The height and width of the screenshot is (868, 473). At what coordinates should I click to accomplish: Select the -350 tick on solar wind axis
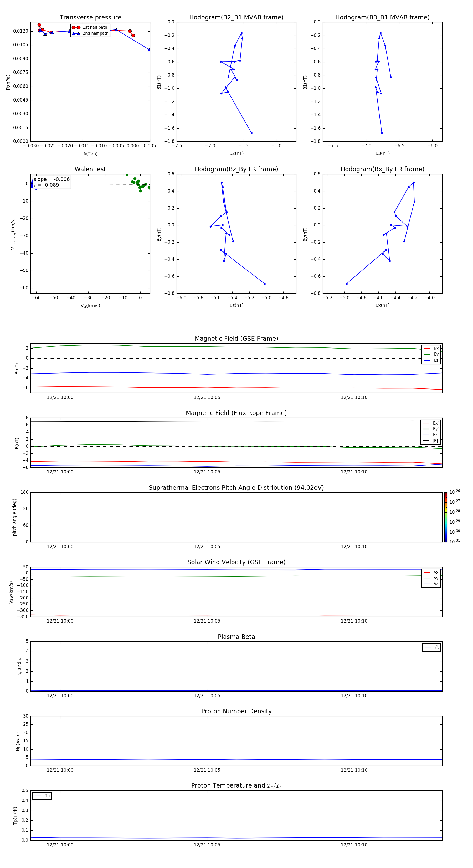pyautogui.click(x=22, y=617)
